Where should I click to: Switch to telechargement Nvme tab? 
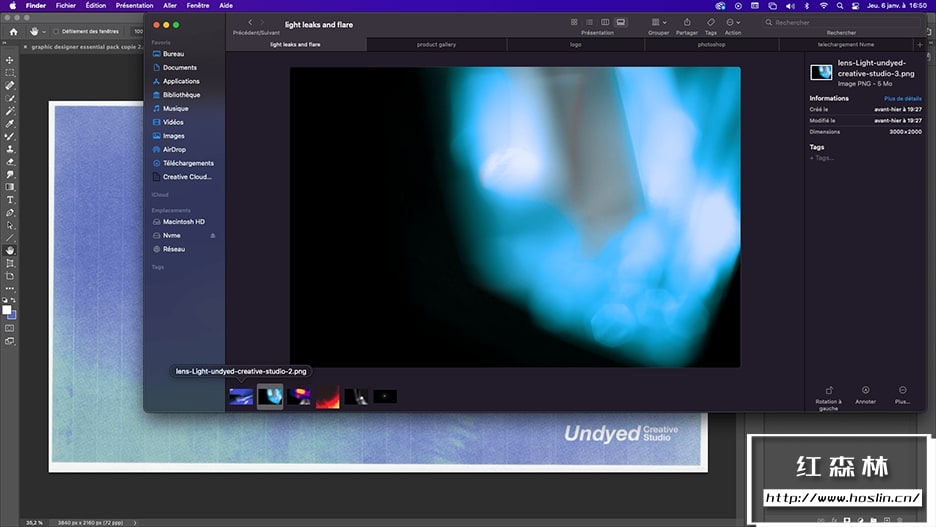click(846, 45)
